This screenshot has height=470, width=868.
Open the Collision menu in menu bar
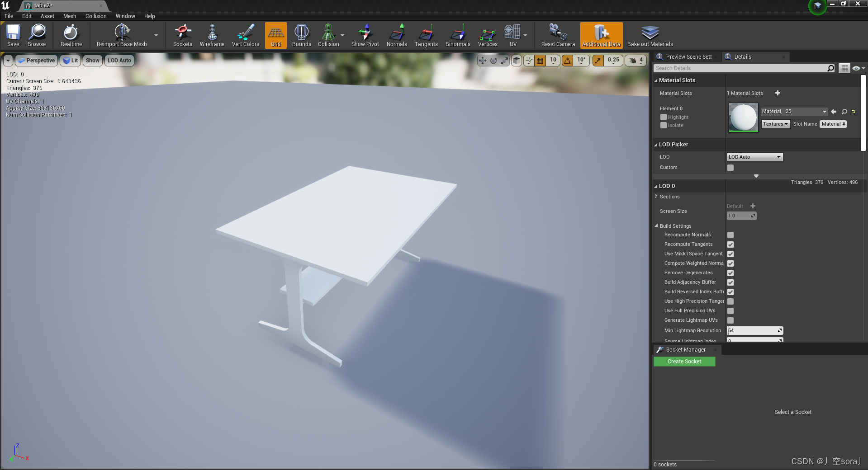[x=95, y=16]
